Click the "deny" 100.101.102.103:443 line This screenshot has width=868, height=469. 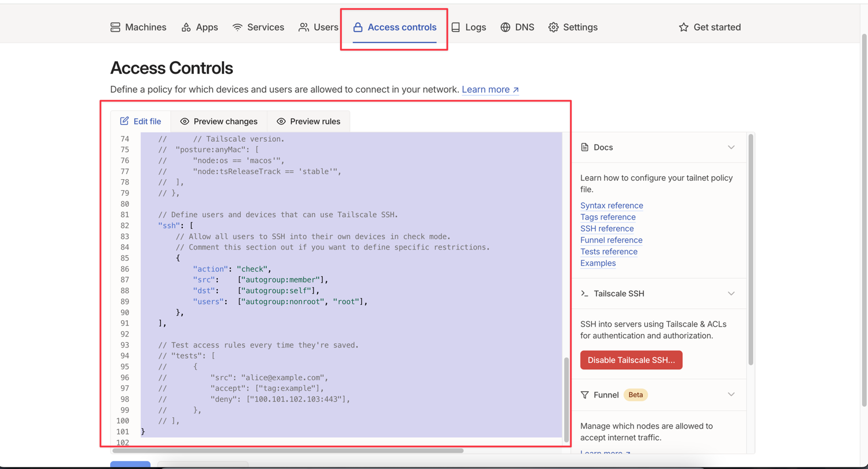click(x=254, y=399)
